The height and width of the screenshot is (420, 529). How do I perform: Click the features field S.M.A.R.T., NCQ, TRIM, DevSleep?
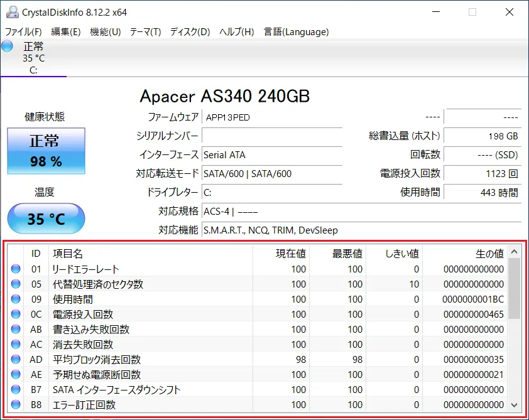[x=362, y=230]
